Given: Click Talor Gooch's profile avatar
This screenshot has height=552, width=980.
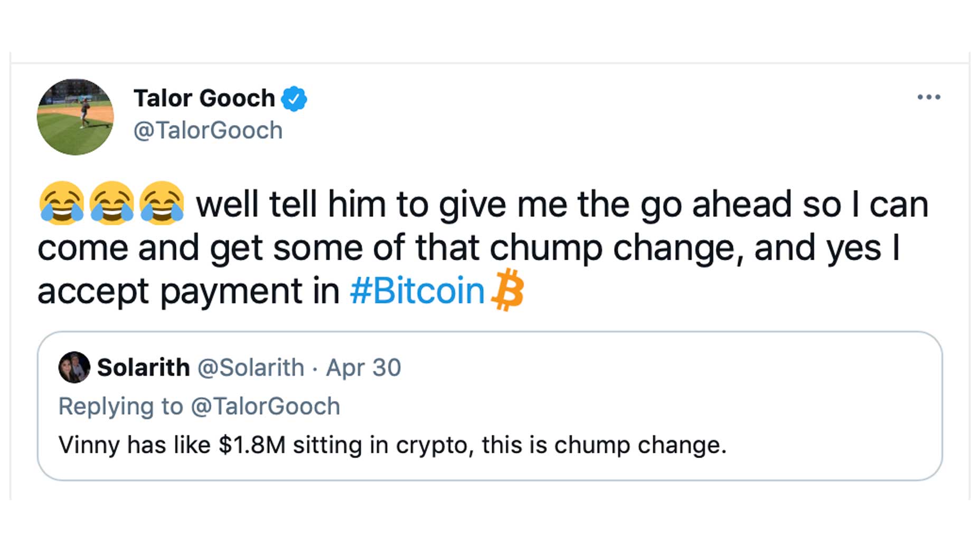Looking at the screenshot, I should pos(75,117).
